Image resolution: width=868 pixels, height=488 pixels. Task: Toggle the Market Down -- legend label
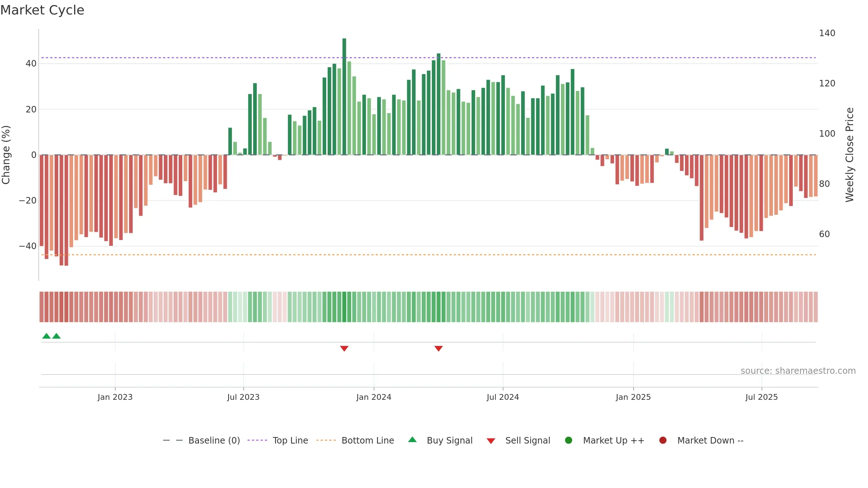pyautogui.click(x=710, y=440)
